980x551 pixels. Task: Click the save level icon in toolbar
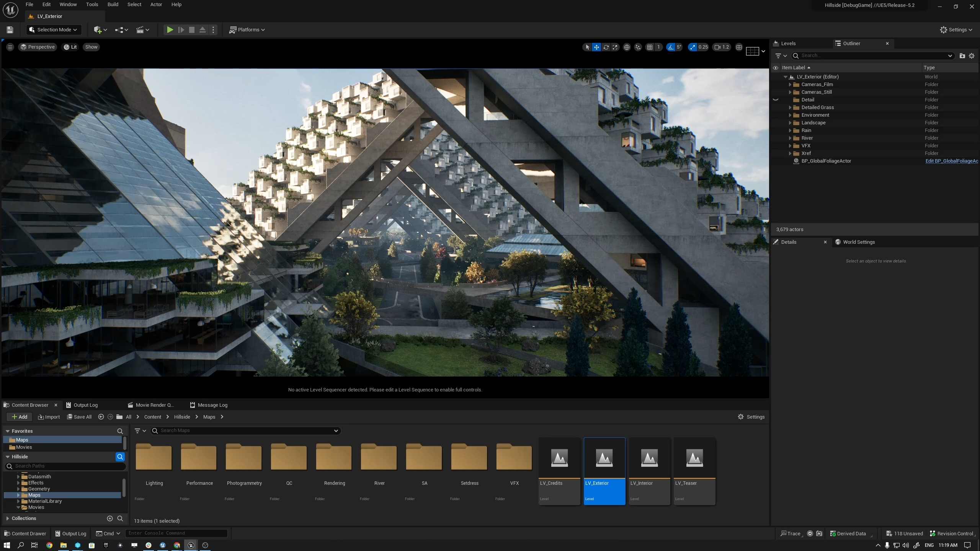10,29
